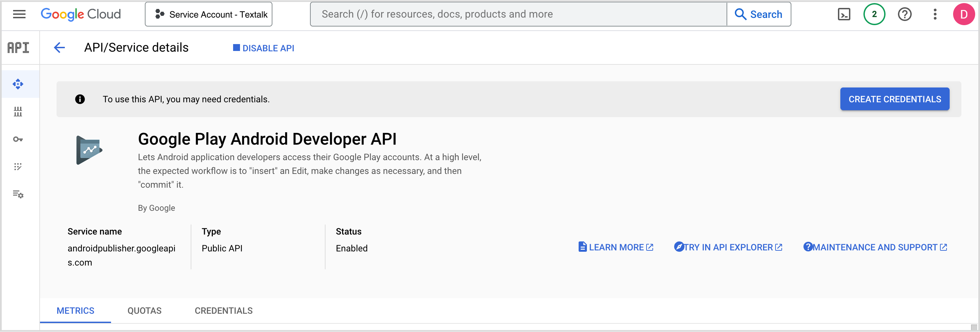Viewport: 980px width, 332px height.
Task: Activate Cloud Shell terminal icon
Action: coord(844,14)
